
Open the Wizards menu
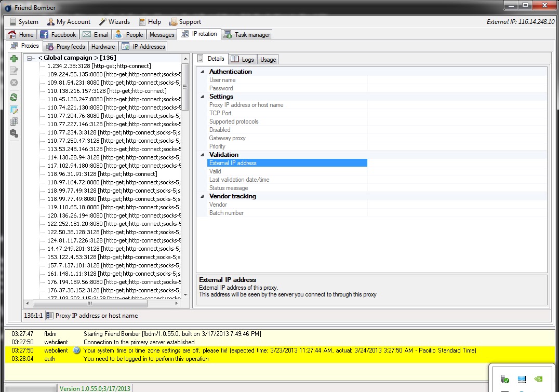[x=114, y=22]
